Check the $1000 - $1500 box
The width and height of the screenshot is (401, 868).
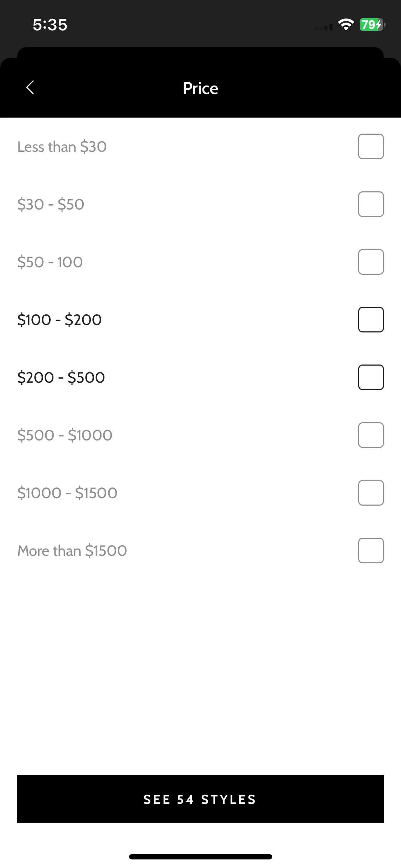click(371, 493)
